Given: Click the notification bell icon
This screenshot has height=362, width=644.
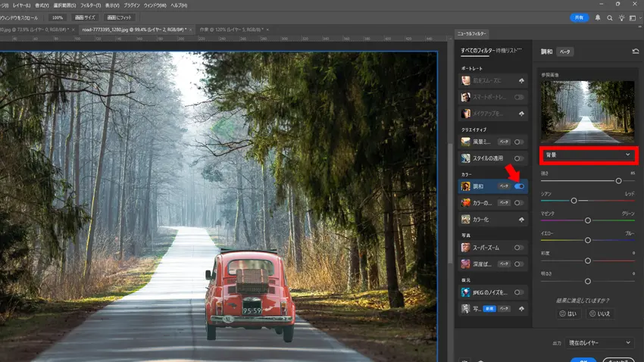Looking at the screenshot, I should (x=598, y=17).
